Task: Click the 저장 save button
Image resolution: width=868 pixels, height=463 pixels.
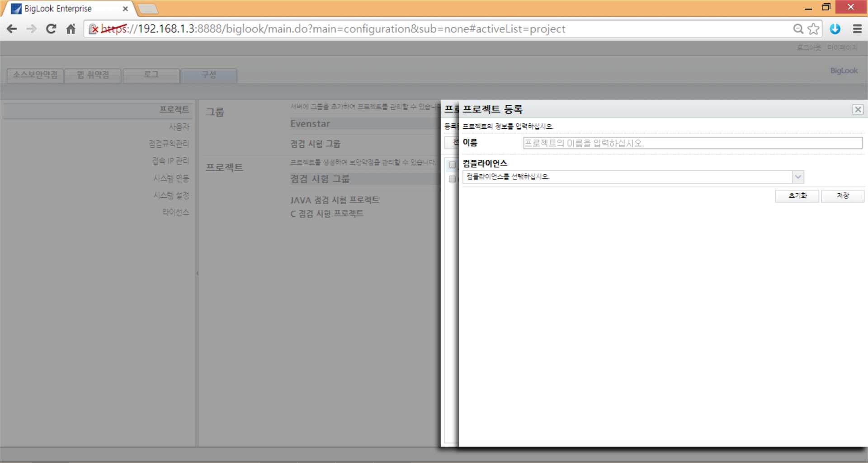Action: pos(843,196)
